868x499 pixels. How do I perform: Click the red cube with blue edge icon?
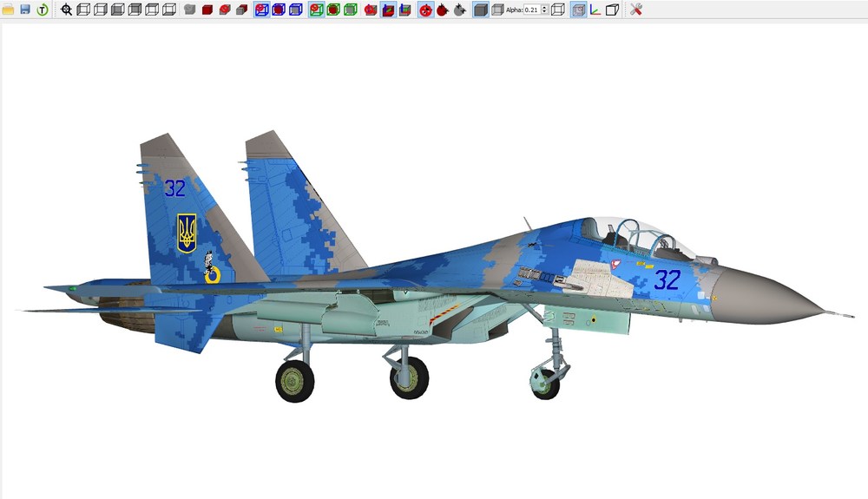371,10
